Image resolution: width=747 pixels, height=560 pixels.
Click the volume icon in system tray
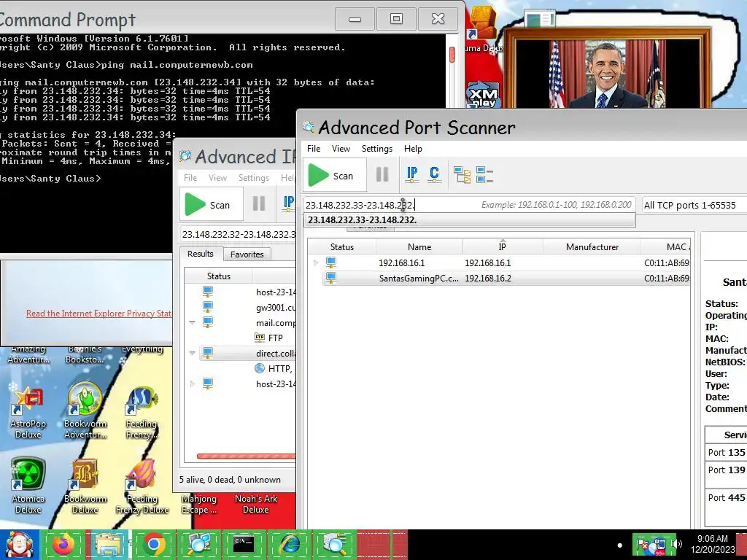677,544
